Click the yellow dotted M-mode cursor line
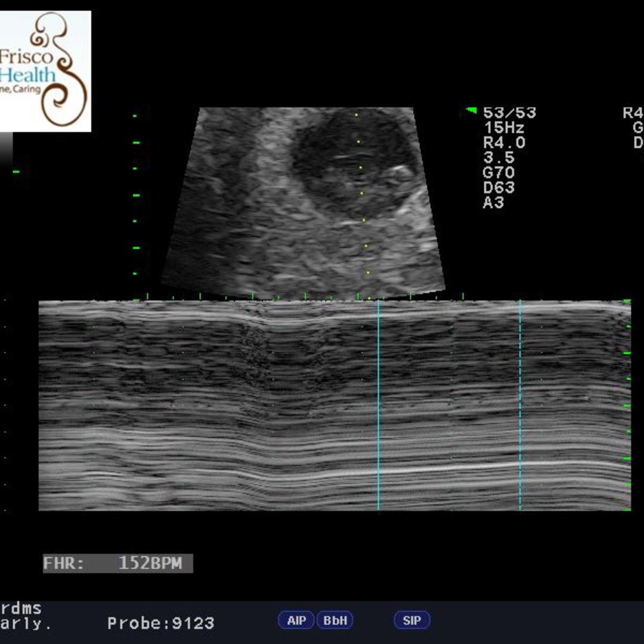Image resolution: width=644 pixels, height=644 pixels. pyautogui.click(x=363, y=205)
